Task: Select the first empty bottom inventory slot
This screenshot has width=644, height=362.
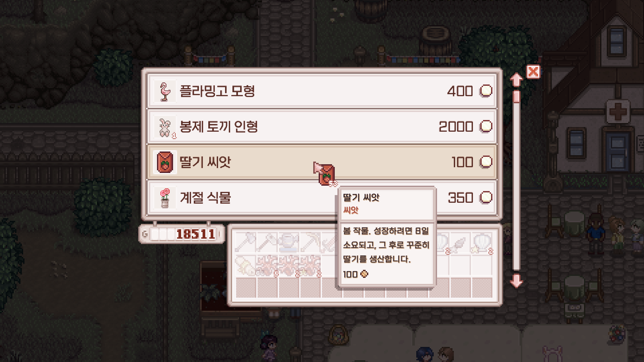Action: tap(246, 288)
